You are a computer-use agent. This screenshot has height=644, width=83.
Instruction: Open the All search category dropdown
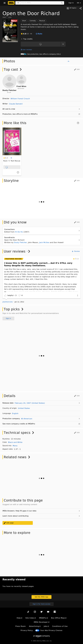click(18, 3)
